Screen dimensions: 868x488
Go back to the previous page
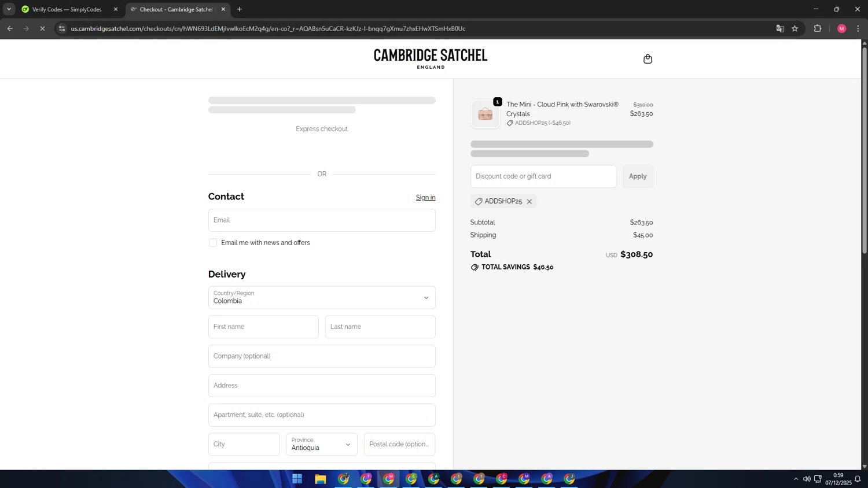pos(10,28)
